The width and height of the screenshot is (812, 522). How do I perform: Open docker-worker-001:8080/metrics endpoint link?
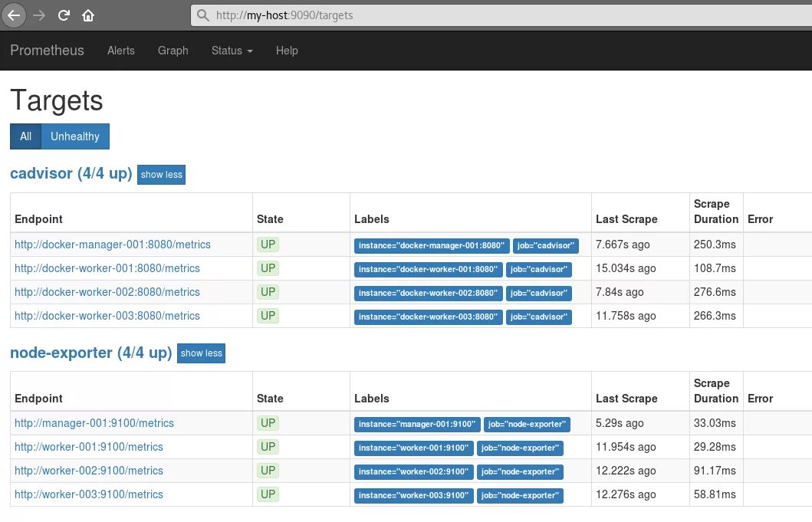[x=107, y=268]
